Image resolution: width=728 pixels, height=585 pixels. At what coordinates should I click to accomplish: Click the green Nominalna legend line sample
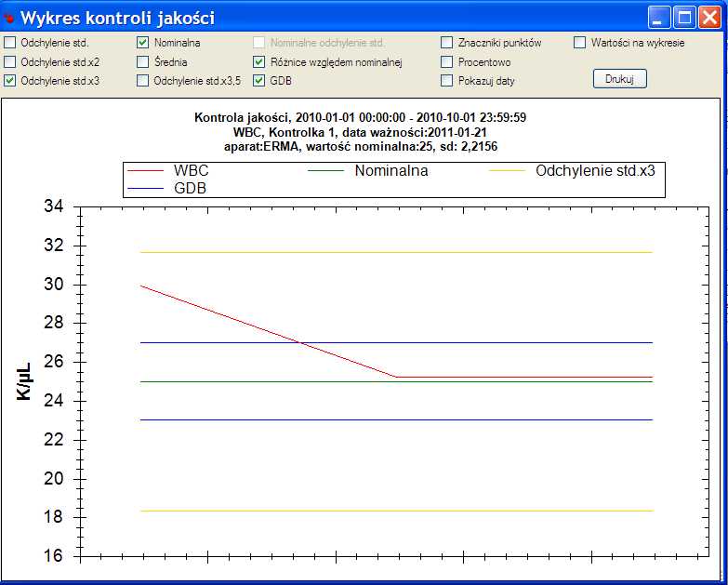tap(326, 171)
